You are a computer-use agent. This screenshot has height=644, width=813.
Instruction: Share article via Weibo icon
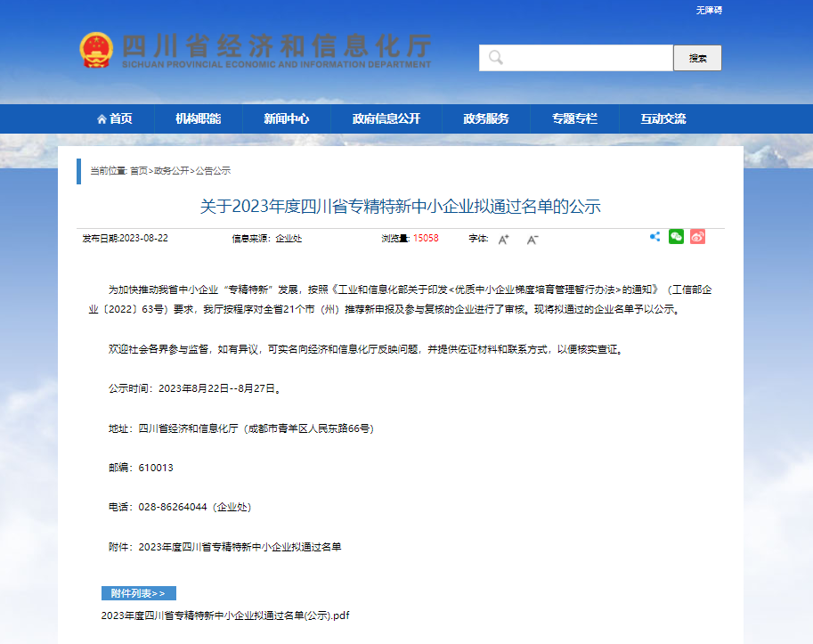tap(697, 237)
